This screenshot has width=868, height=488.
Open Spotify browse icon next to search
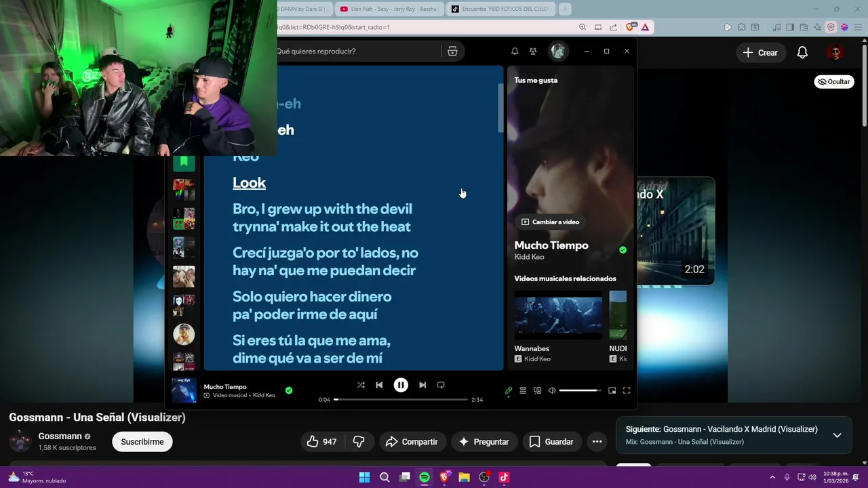[452, 52]
